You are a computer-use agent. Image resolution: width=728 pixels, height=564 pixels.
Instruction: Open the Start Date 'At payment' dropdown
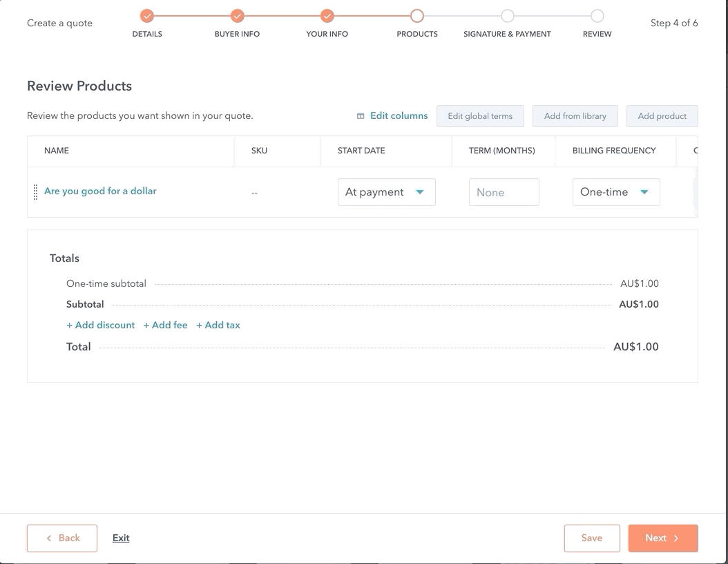[386, 192]
